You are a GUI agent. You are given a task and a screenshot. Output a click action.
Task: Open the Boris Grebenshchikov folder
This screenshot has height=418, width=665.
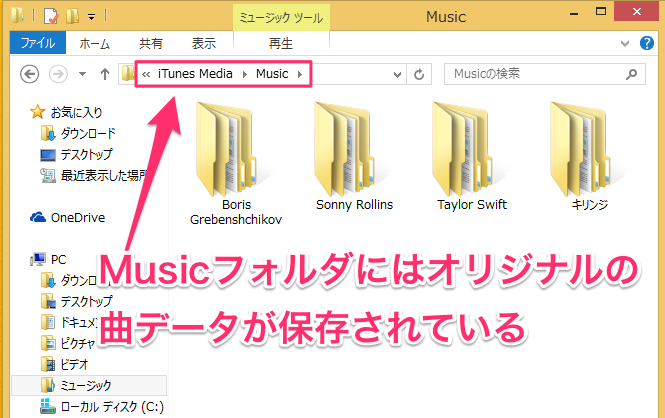235,163
